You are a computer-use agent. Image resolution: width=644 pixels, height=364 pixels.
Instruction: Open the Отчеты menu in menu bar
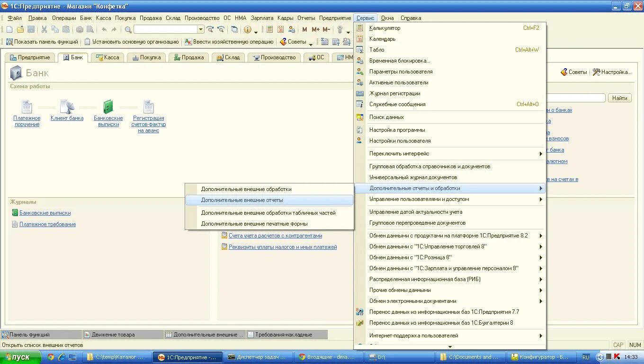pos(306,18)
